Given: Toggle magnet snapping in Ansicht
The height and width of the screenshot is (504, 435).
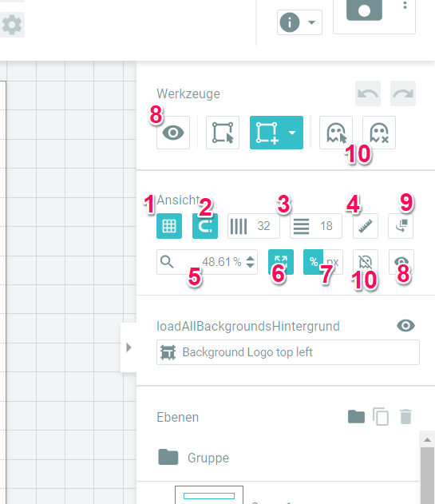Looking at the screenshot, I should [x=205, y=226].
